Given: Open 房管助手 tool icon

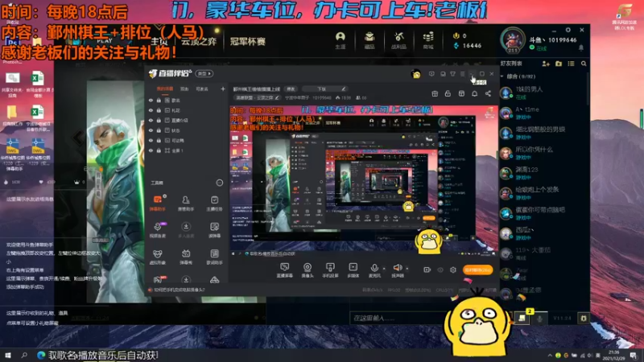Looking at the screenshot, I should tap(186, 203).
